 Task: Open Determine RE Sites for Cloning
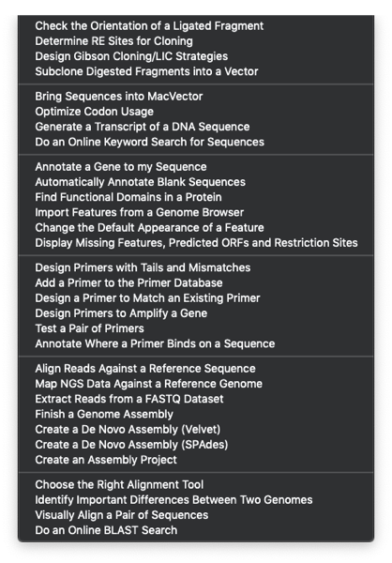point(196,41)
